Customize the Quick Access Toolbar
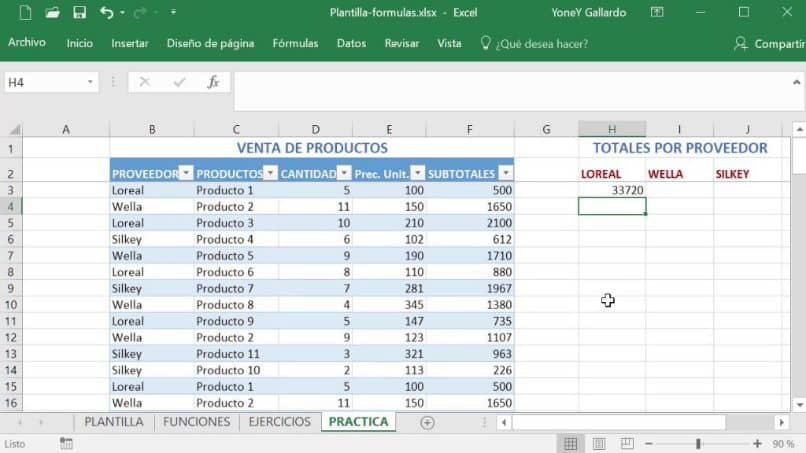The width and height of the screenshot is (806, 453). coord(173,12)
